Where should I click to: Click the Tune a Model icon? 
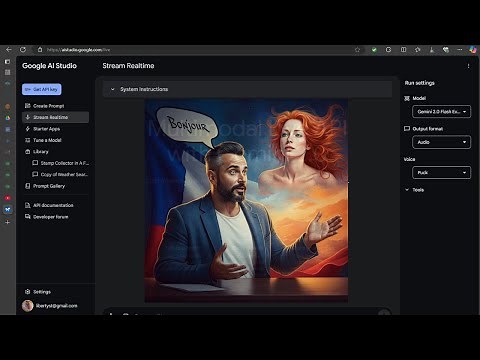click(x=28, y=140)
